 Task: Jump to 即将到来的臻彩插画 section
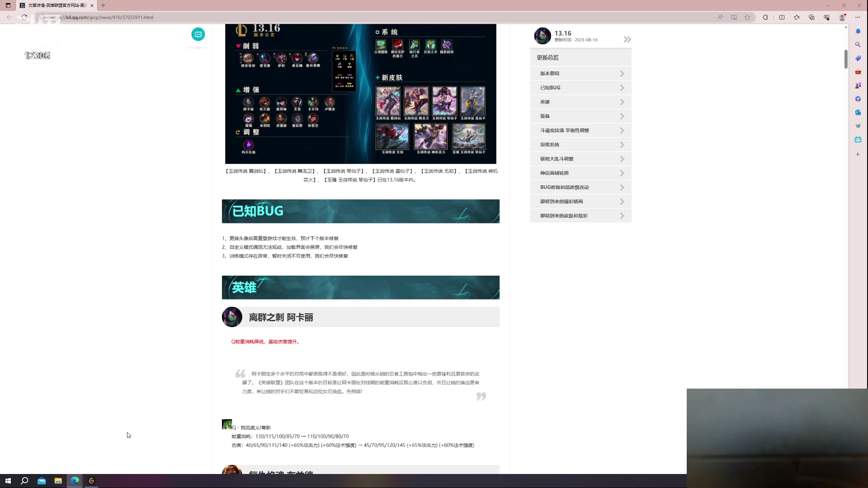click(581, 202)
